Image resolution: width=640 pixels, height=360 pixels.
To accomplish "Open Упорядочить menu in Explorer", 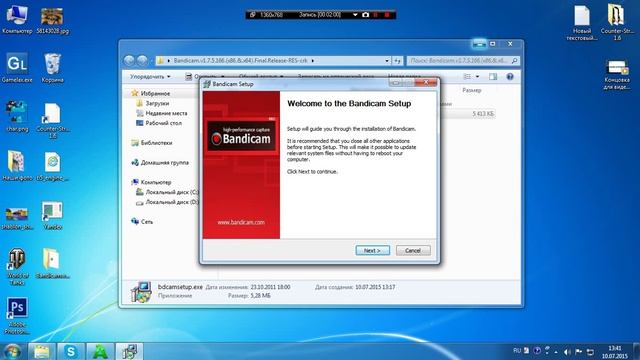I will click(x=150, y=77).
